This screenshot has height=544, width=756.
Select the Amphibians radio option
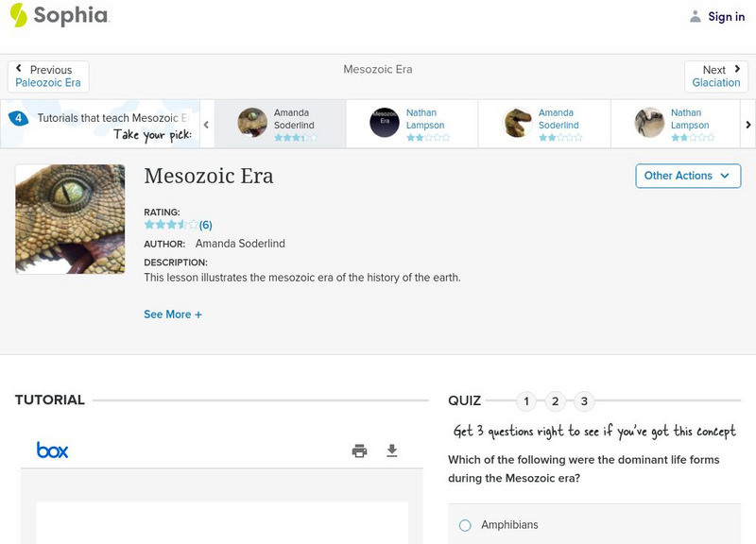coord(465,525)
